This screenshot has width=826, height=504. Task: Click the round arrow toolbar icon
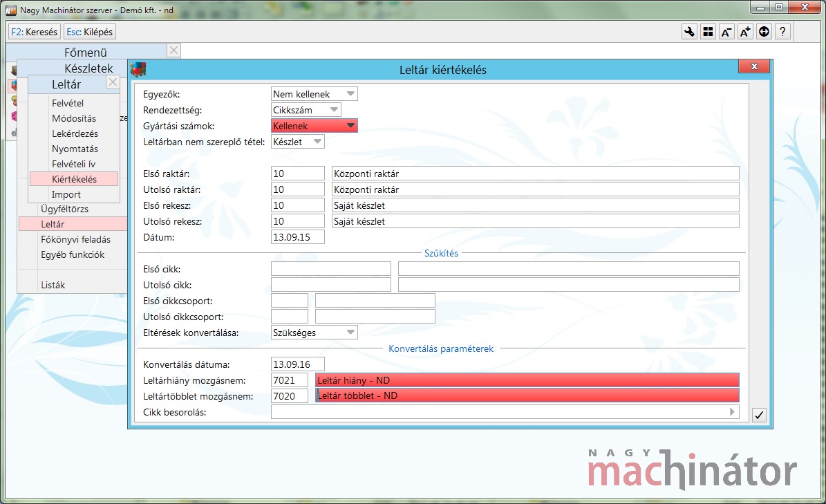pyautogui.click(x=764, y=32)
